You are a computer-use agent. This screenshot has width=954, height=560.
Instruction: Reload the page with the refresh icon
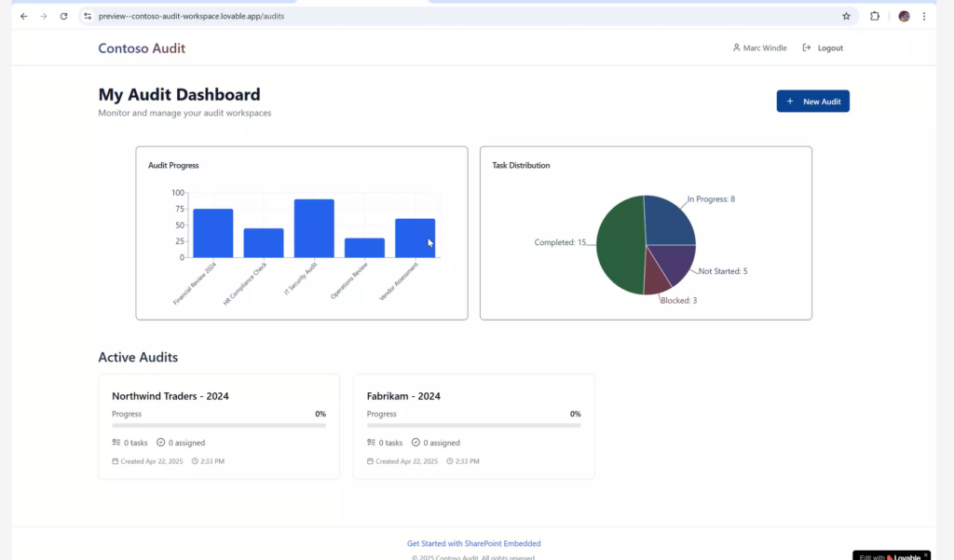(x=64, y=17)
